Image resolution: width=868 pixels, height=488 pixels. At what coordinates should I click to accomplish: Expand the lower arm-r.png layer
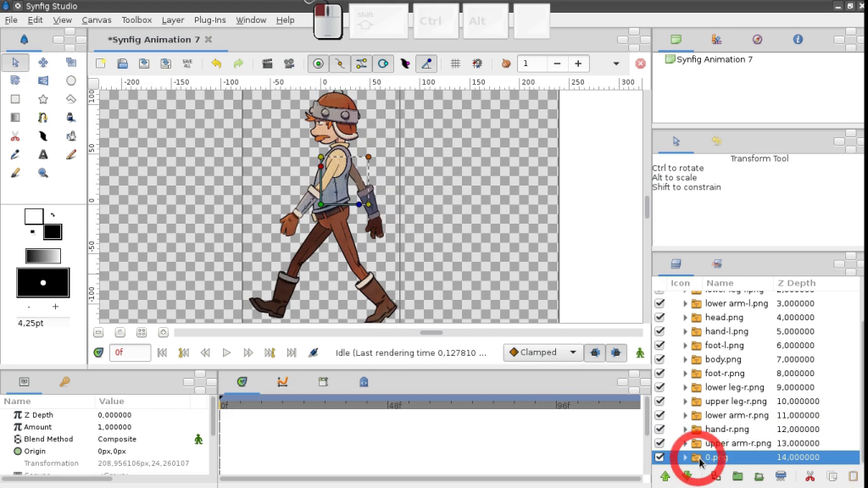click(x=685, y=414)
